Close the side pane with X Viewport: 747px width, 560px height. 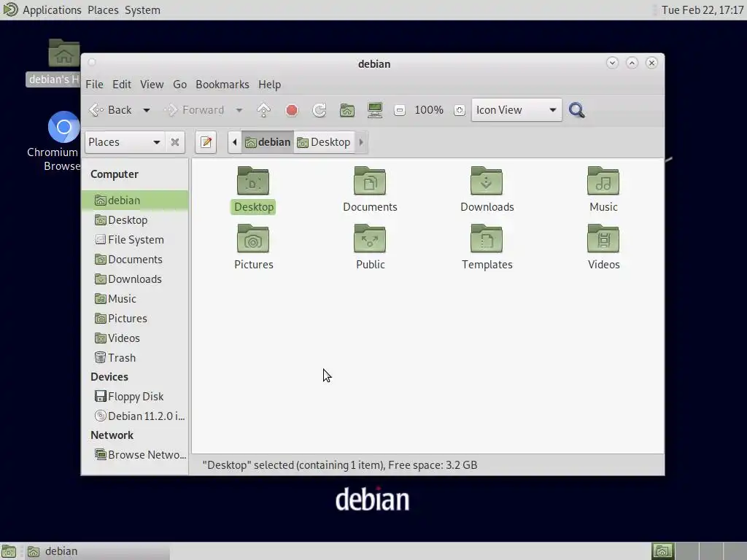coord(175,142)
